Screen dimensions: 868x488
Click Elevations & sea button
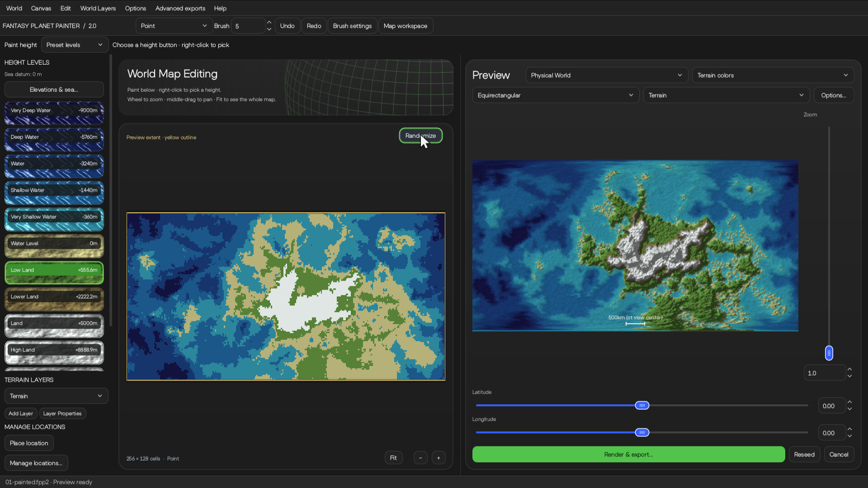tap(54, 89)
